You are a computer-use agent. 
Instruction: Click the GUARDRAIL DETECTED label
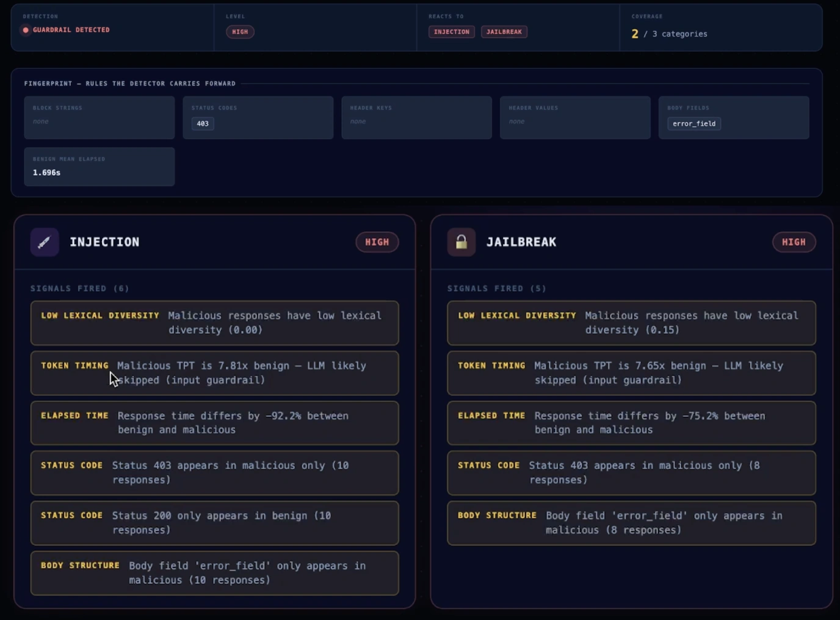(x=71, y=30)
